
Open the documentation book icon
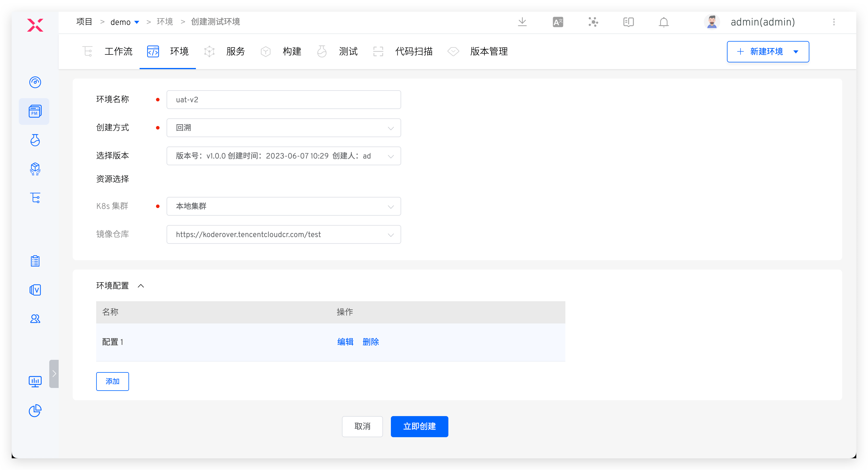coord(628,22)
